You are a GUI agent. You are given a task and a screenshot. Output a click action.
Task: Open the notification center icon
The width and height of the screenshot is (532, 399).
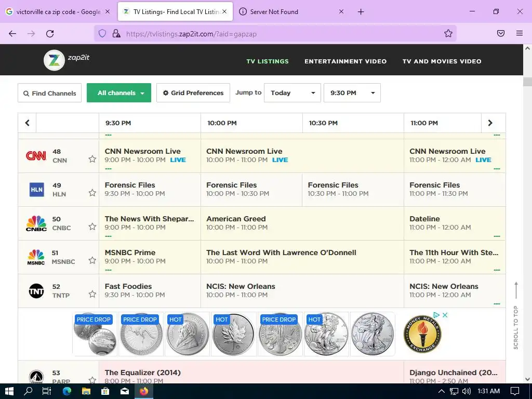click(515, 391)
